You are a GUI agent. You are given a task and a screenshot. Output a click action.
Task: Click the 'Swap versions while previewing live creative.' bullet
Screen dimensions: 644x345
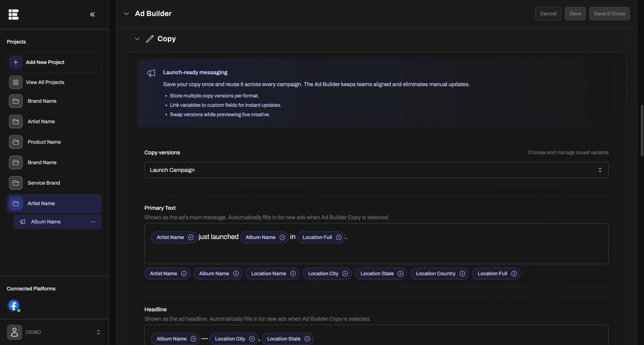220,114
